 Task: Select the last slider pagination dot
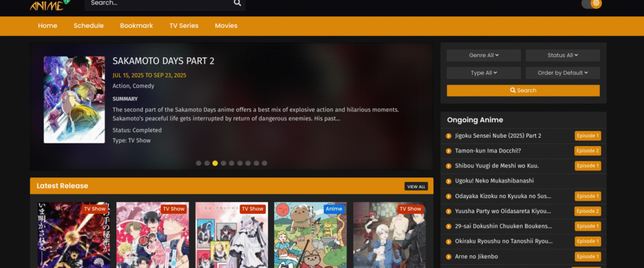point(264,163)
